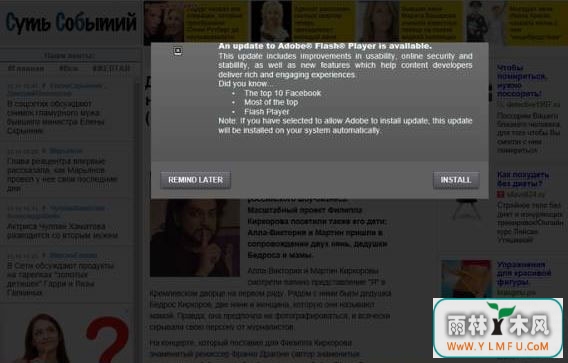The width and height of the screenshot is (568, 363).
Task: Select the #Все navigation tab
Action: click(68, 68)
